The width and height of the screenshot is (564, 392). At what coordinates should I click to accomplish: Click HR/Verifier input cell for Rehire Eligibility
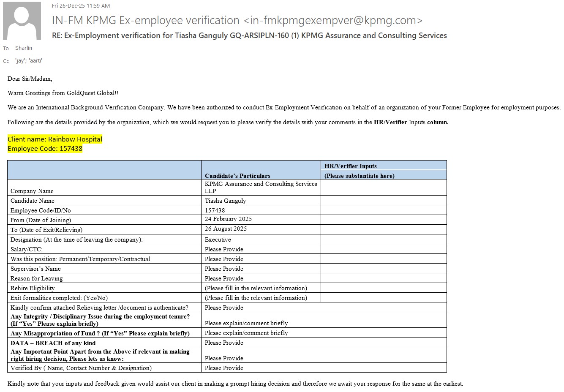[383, 288]
